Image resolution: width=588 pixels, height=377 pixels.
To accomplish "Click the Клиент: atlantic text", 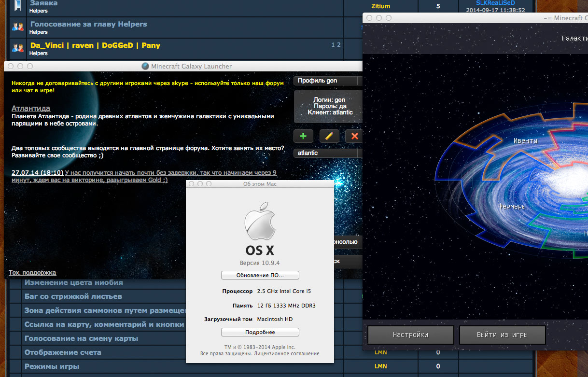I will point(330,112).
